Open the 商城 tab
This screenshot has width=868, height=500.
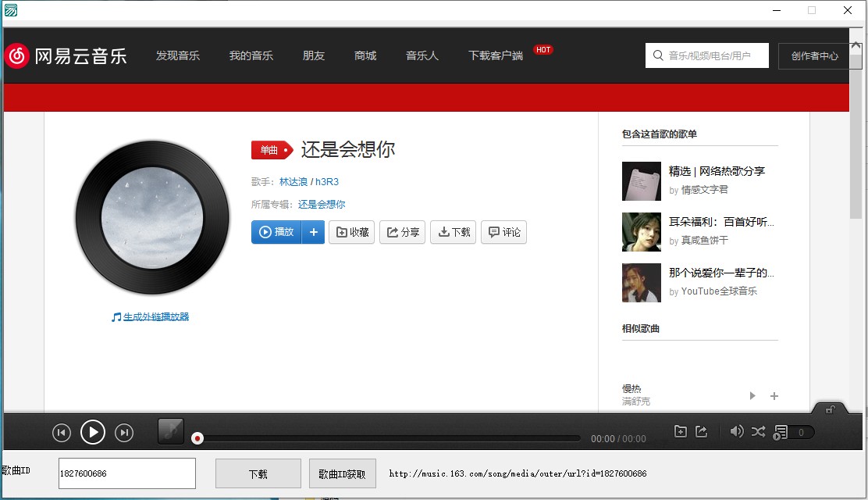coord(365,55)
